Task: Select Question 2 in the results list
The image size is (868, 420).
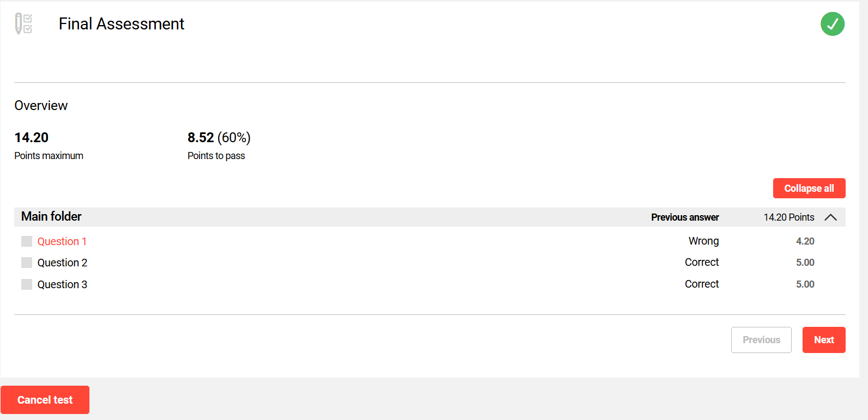Action: (x=62, y=262)
